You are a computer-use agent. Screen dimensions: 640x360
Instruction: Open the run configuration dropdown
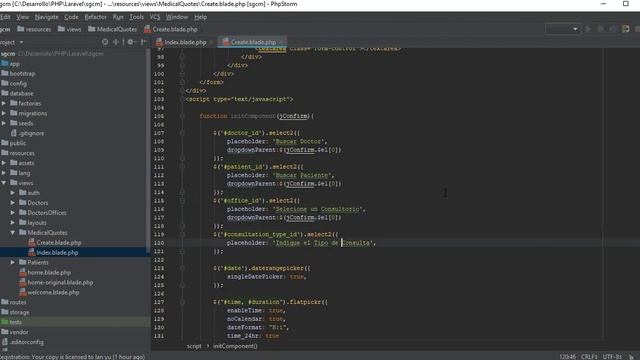[x=563, y=29]
